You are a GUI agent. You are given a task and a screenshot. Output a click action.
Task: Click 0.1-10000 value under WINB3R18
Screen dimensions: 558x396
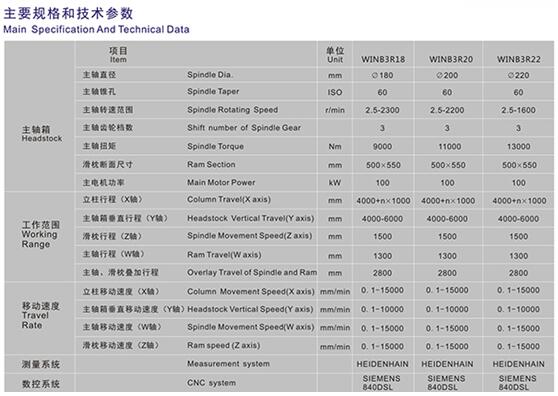coord(382,309)
